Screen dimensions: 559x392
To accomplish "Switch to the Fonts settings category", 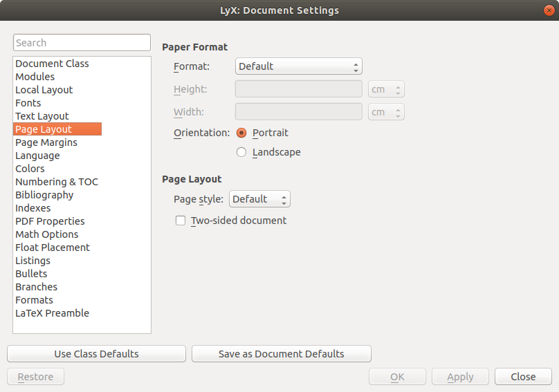I will [x=28, y=103].
